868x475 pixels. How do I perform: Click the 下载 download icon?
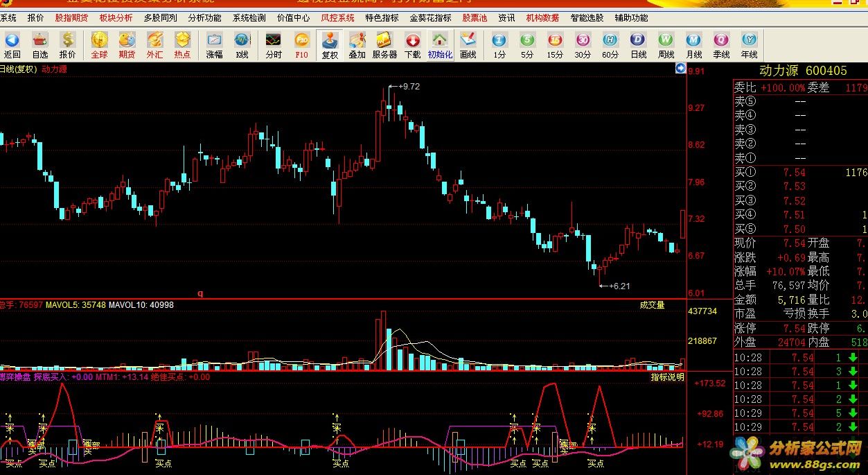[x=412, y=45]
